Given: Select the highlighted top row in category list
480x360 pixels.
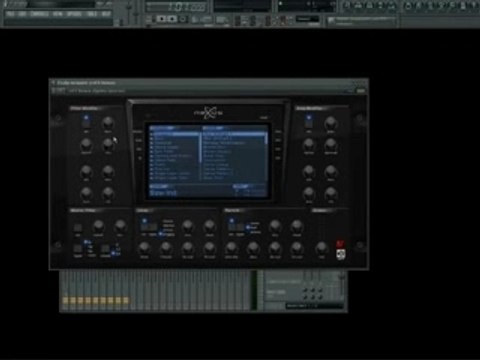Looking at the screenshot, I should pos(174,134).
